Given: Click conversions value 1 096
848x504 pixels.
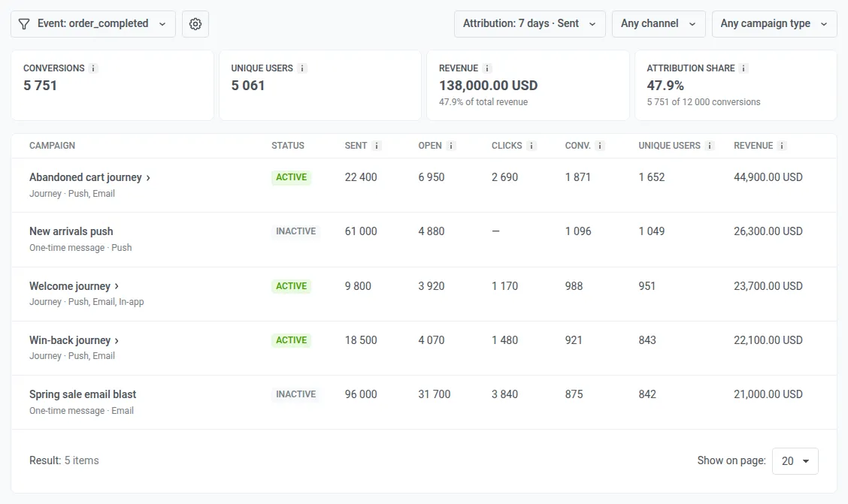Looking at the screenshot, I should pyautogui.click(x=578, y=231).
